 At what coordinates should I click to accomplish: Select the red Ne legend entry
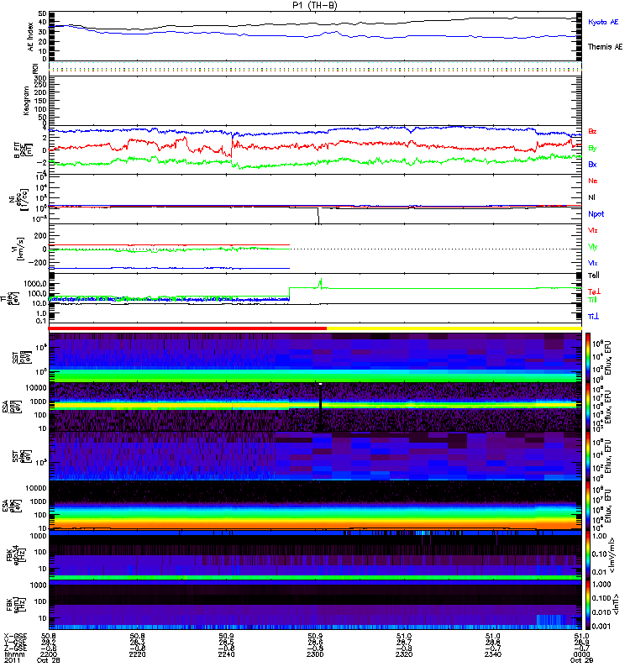[x=593, y=181]
